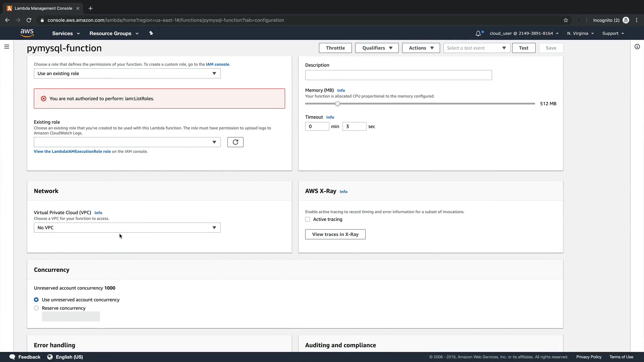Open the Services menu
This screenshot has width=644, height=362.
click(x=66, y=34)
